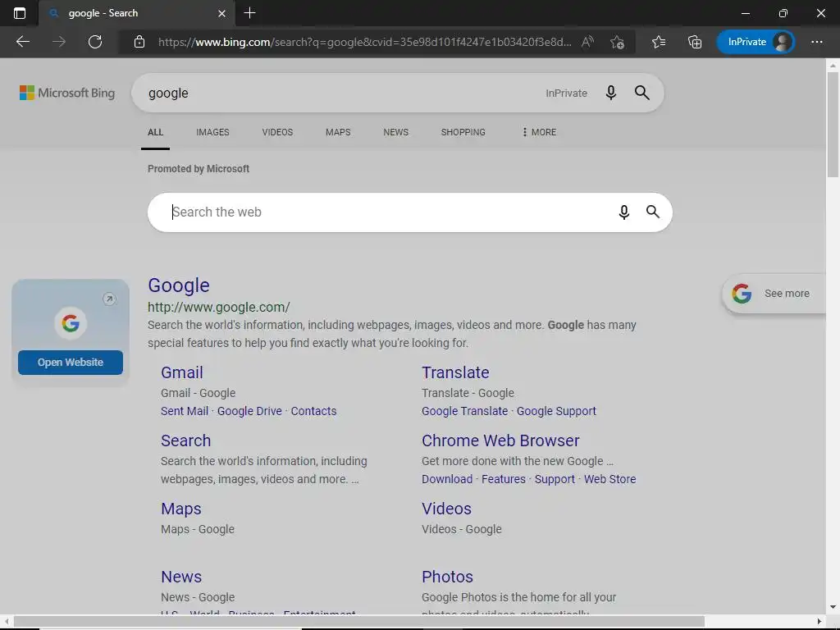Viewport: 840px width, 630px height.
Task: Click the scroll down arrow of vertical scrollbar
Action: tap(833, 608)
